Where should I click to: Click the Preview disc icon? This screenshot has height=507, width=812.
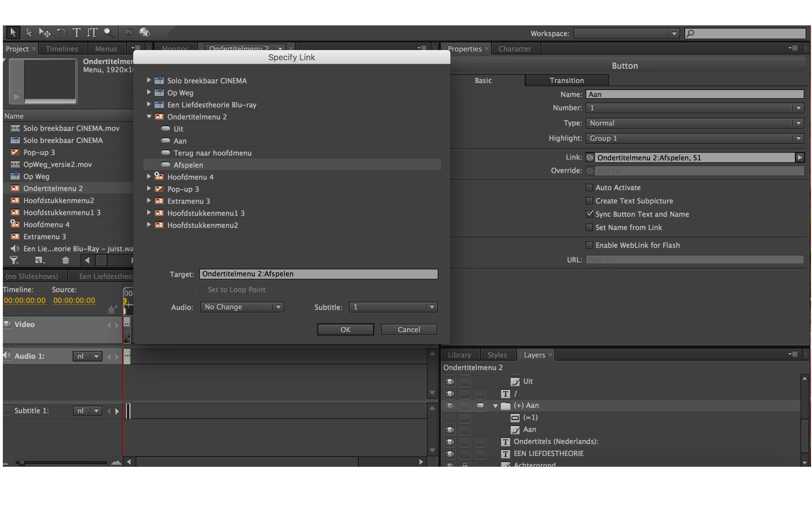tap(145, 33)
